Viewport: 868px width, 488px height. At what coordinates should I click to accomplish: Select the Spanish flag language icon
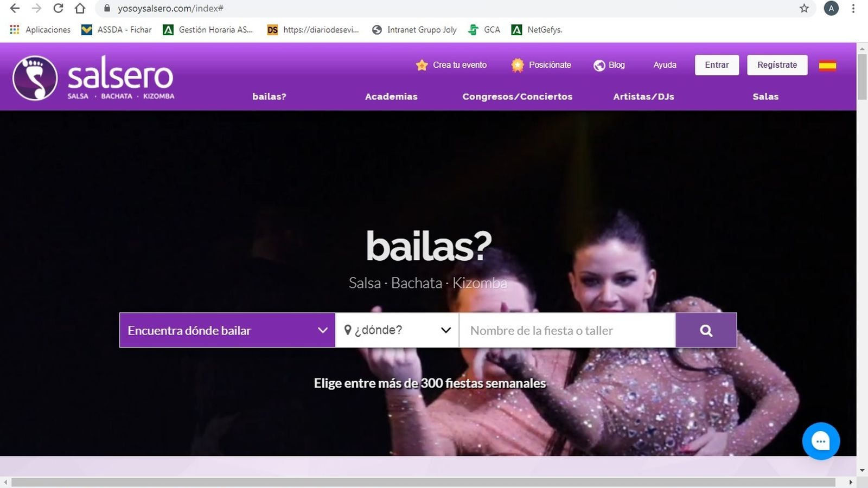click(x=827, y=65)
